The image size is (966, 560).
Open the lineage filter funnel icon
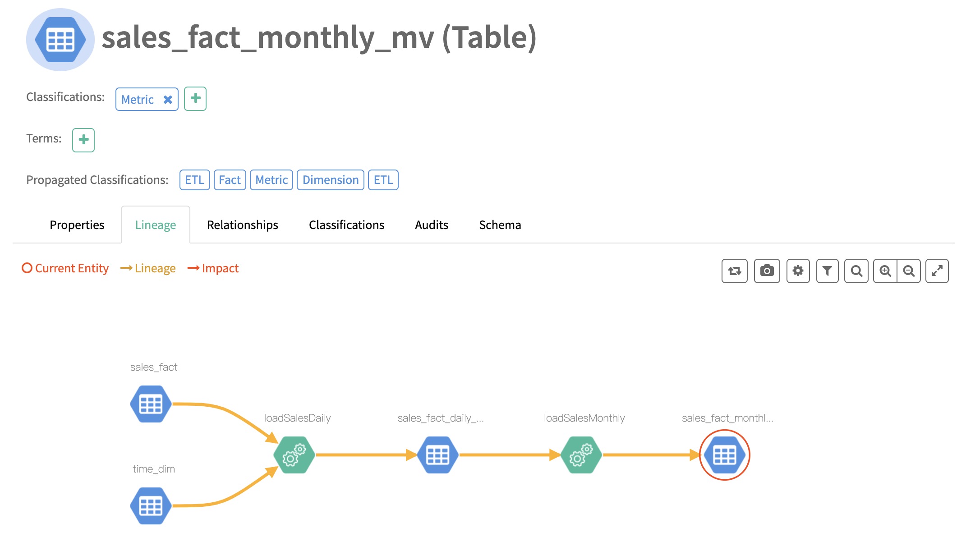(827, 271)
